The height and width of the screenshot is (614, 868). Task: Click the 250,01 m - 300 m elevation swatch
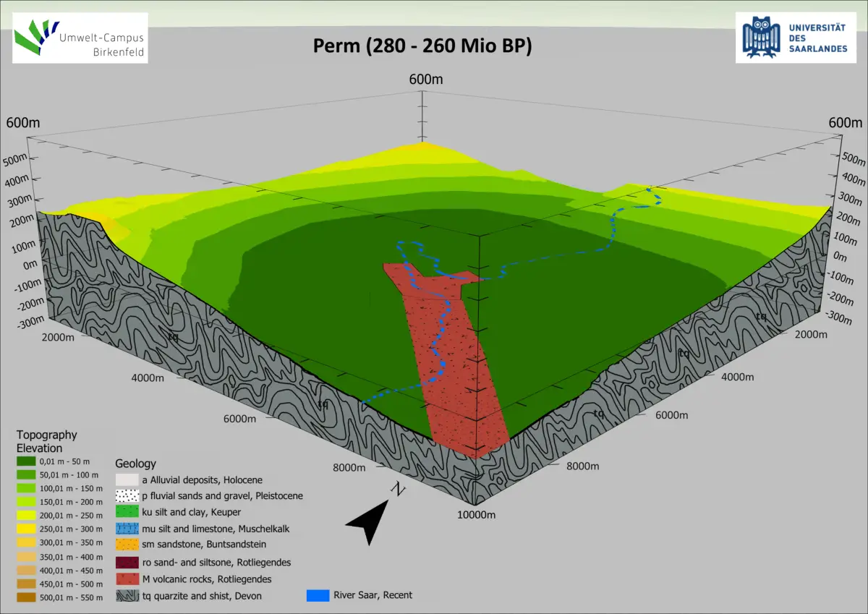pyautogui.click(x=27, y=529)
